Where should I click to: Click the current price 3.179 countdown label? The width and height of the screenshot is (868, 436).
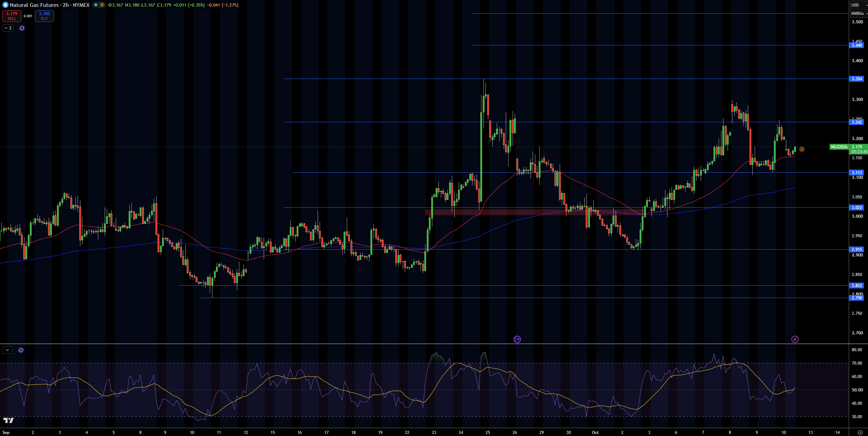coord(858,149)
